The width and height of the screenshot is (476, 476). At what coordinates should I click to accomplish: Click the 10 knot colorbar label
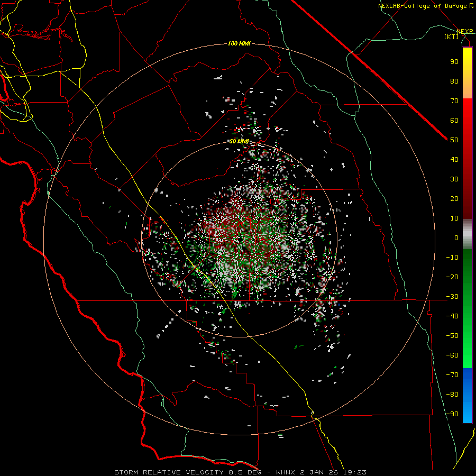[454, 218]
